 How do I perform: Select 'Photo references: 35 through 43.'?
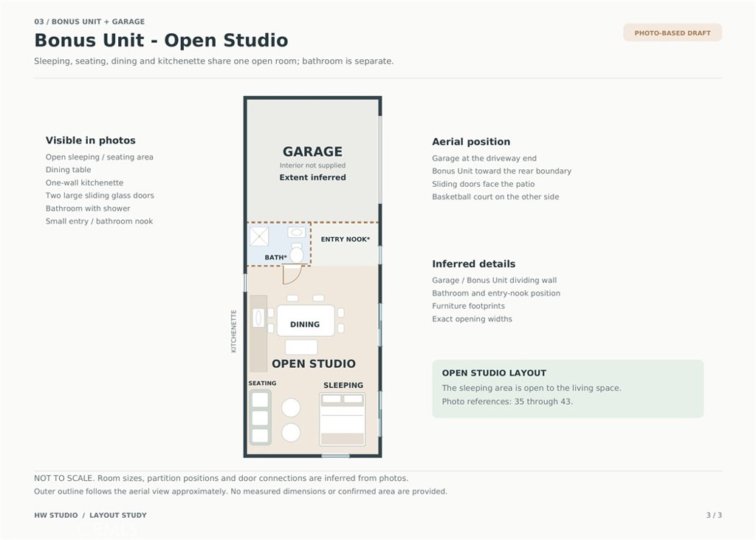[x=507, y=402]
